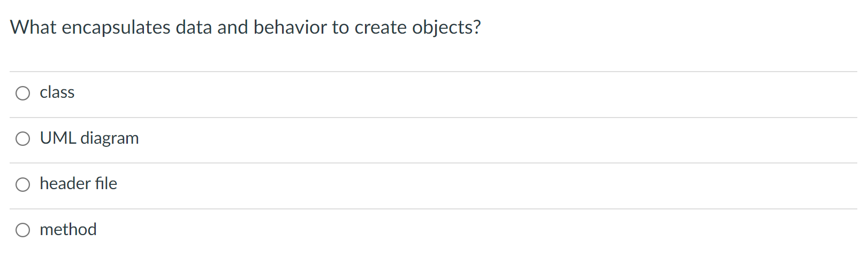Select the radio button next to class

coord(22,94)
